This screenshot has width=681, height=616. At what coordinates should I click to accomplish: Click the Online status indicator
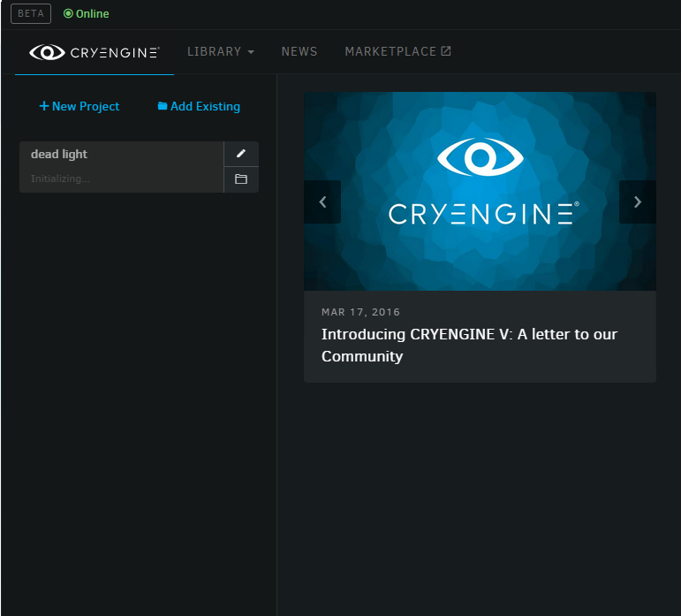86,14
